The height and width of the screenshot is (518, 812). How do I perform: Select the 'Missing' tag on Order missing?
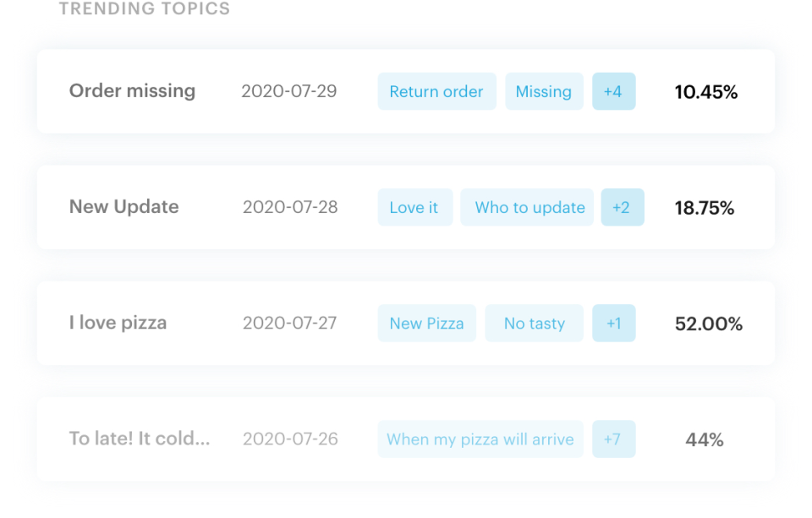point(544,91)
